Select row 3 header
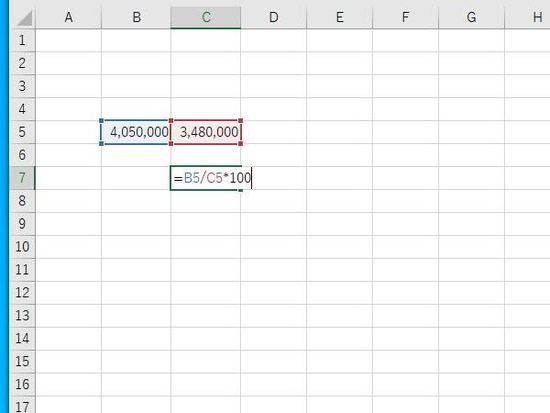 [x=22, y=86]
